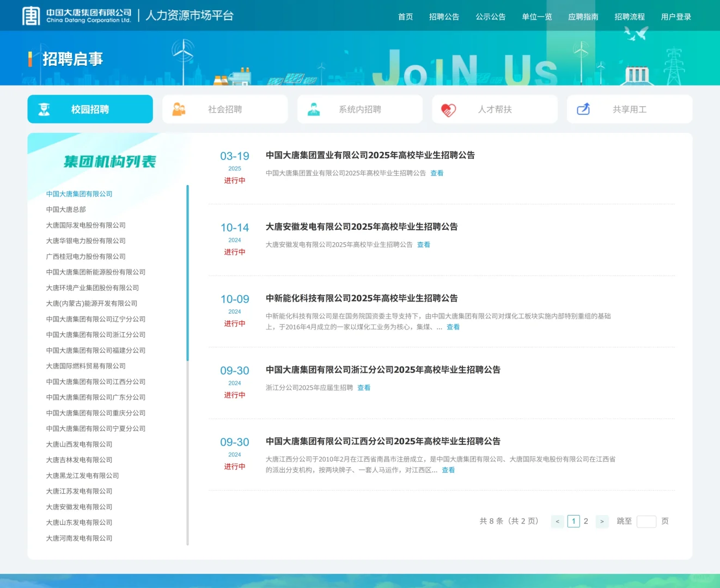The image size is (720, 588).
Task: Switch to the 人才帮扶 tab
Action: (495, 109)
